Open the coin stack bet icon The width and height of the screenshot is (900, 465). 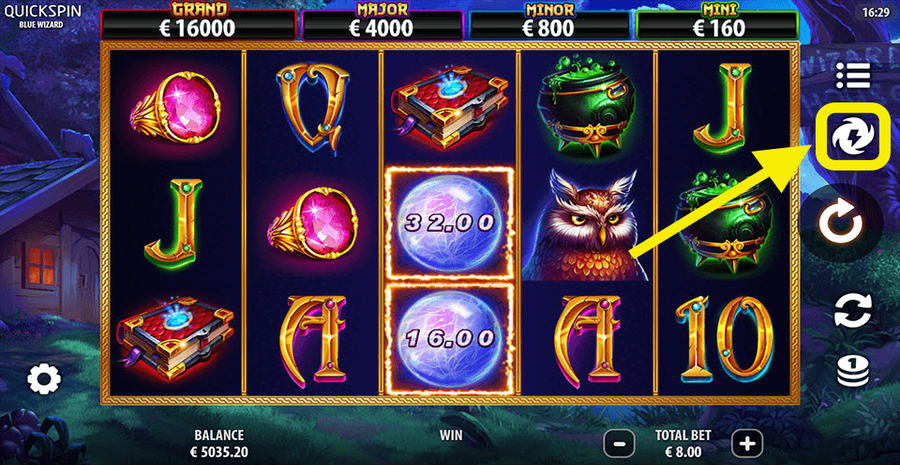click(853, 371)
